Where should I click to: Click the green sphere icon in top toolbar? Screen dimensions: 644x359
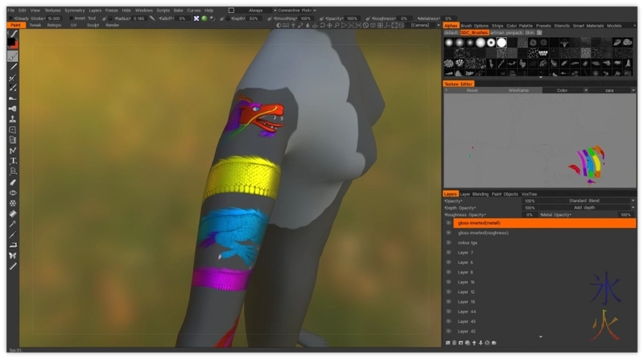(x=204, y=18)
